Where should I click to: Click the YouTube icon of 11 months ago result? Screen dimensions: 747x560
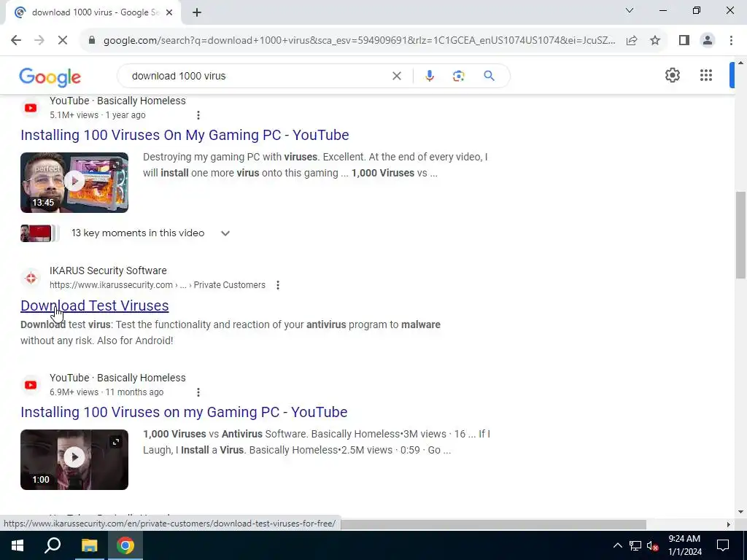(x=31, y=385)
